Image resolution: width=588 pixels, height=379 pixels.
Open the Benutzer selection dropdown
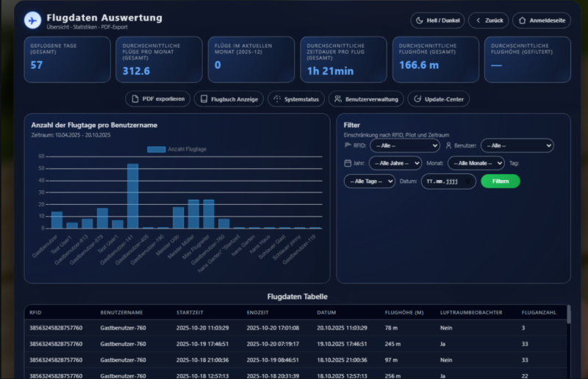516,145
